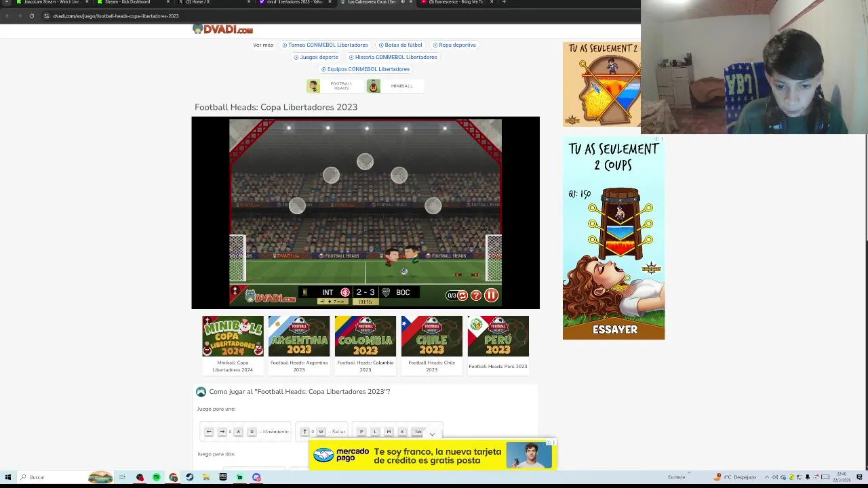Viewport: 868px width, 488px height.
Task: Click ESSAYER on the side ad
Action: coord(614,329)
